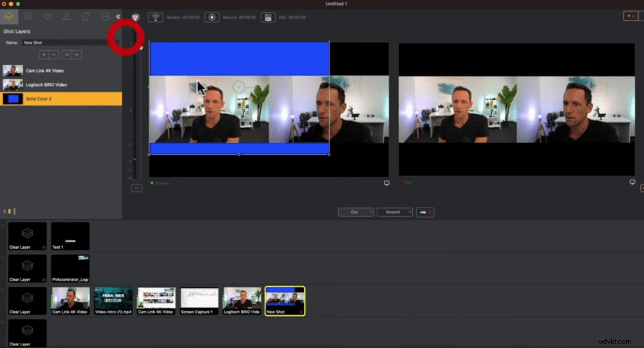Switch to the audio properties tab

(x=47, y=17)
